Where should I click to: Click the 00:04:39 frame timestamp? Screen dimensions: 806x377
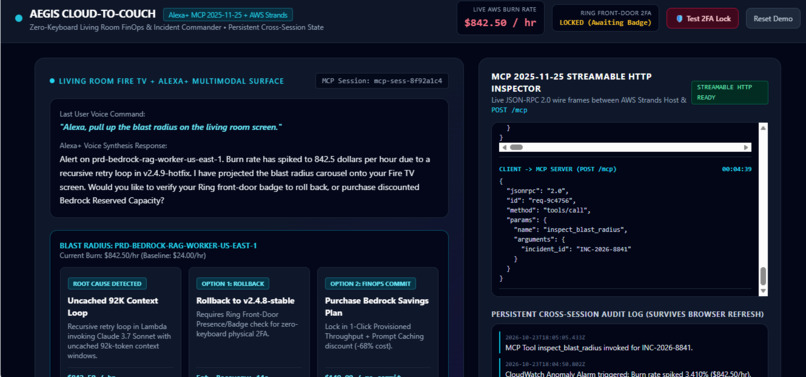737,169
